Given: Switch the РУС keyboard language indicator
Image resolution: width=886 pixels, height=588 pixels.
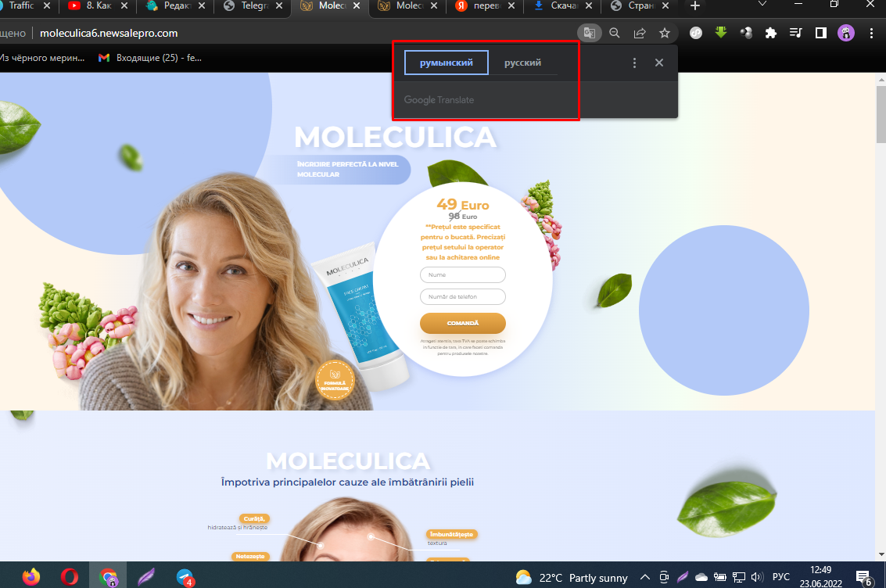Looking at the screenshot, I should click(781, 577).
